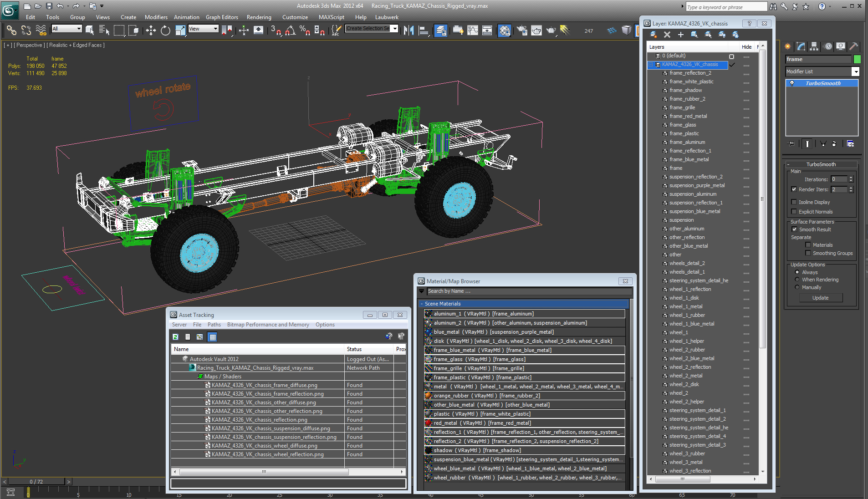This screenshot has height=499, width=868.
Task: Select the Link tool in main toolbar
Action: (x=11, y=31)
